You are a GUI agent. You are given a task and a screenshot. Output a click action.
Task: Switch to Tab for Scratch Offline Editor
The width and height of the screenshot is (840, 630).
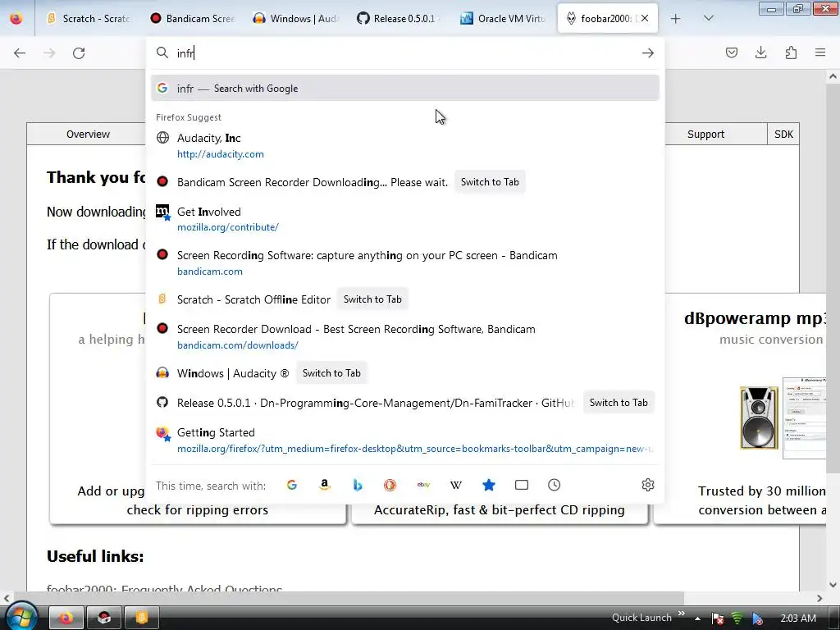[372, 299]
